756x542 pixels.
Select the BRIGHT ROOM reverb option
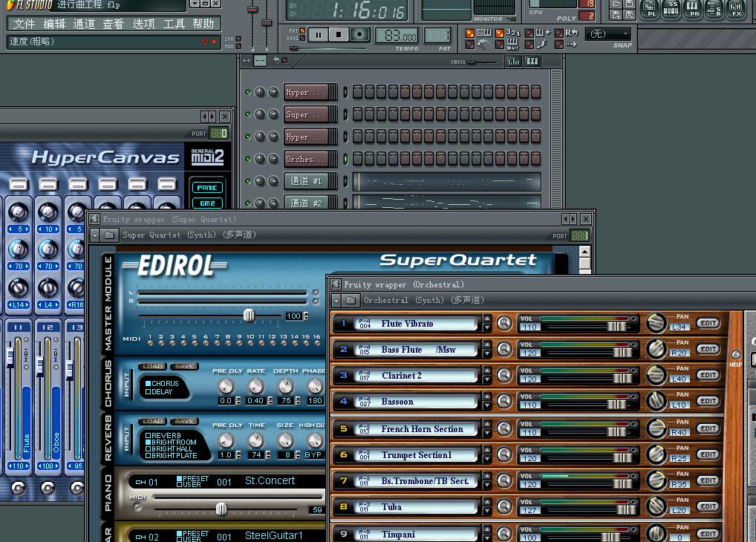coord(149,442)
